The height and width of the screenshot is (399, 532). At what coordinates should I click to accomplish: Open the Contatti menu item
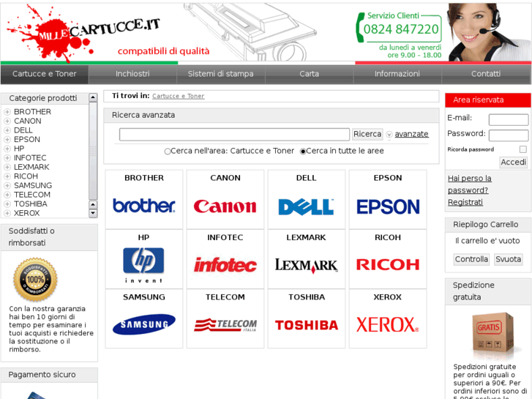coord(486,74)
